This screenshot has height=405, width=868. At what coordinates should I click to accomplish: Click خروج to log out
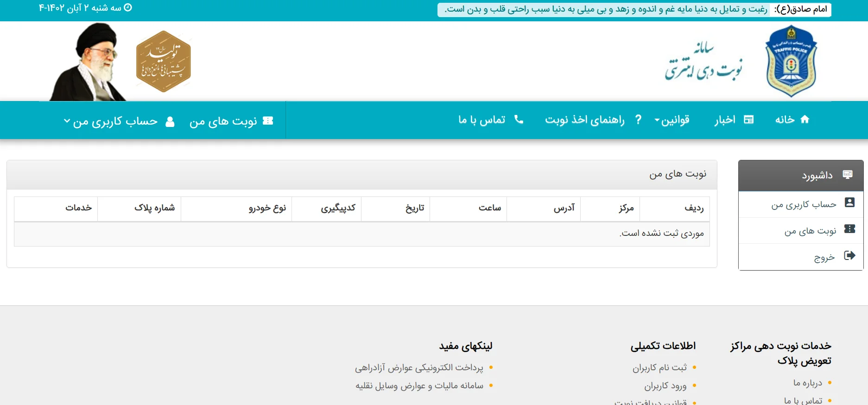coord(801,257)
